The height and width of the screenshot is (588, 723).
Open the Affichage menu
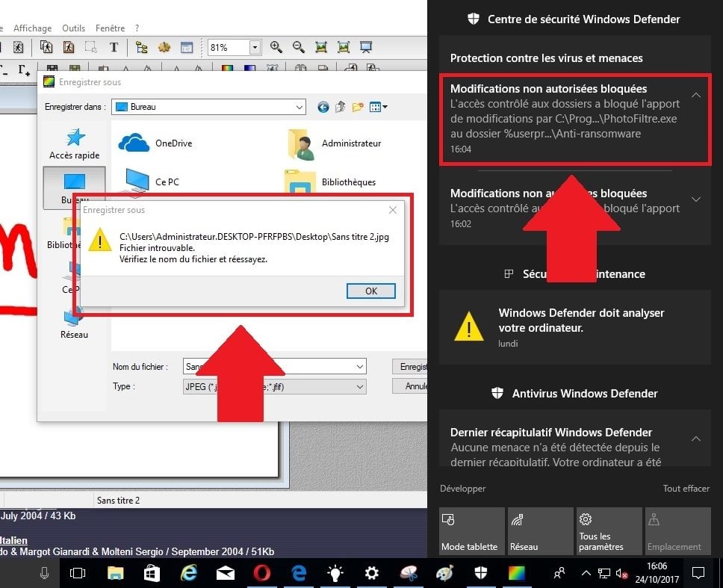[x=33, y=28]
